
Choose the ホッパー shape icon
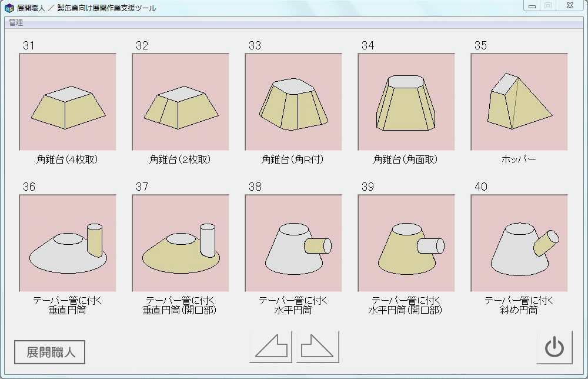coord(519,102)
